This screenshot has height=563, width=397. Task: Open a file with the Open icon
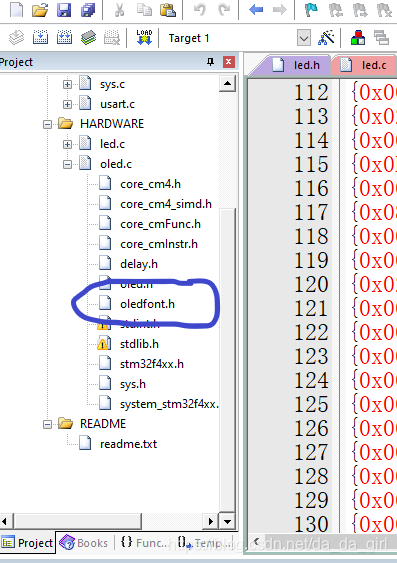tap(40, 9)
